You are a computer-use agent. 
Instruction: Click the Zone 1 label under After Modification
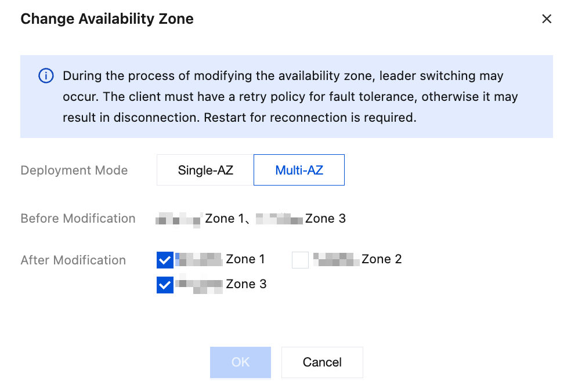click(x=245, y=259)
